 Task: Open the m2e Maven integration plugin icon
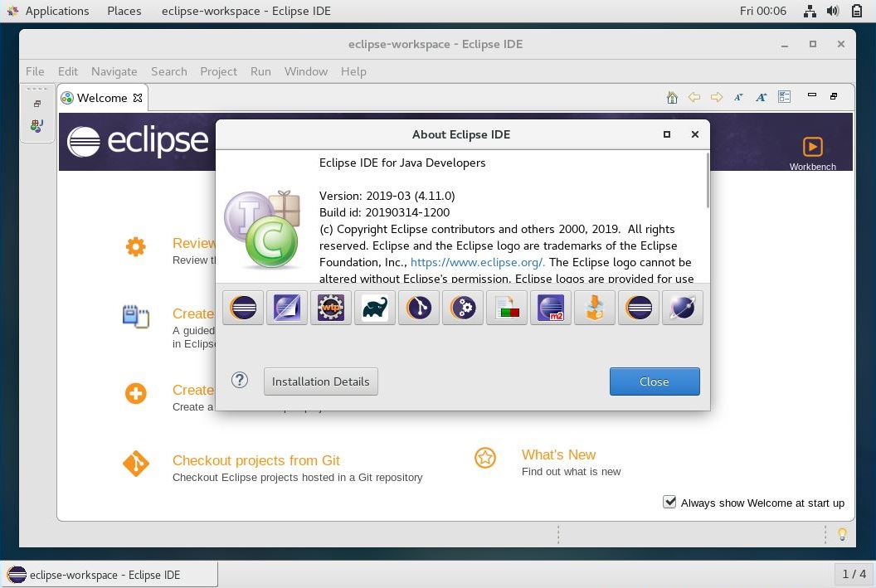550,307
